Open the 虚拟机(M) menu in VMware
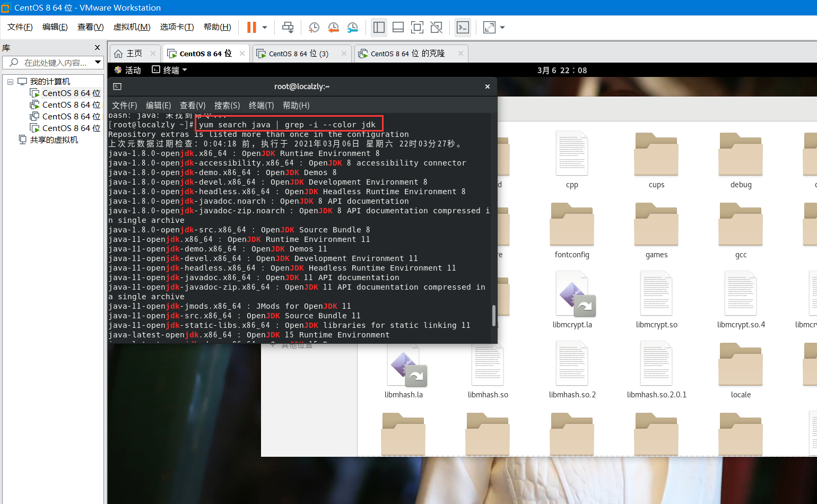Viewport: 817px width, 504px height. [x=132, y=27]
